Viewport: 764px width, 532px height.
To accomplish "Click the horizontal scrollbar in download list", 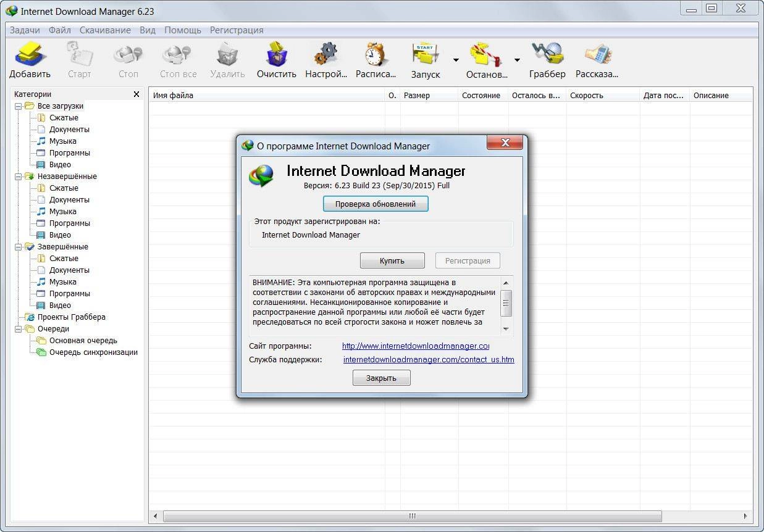I will tap(412, 516).
